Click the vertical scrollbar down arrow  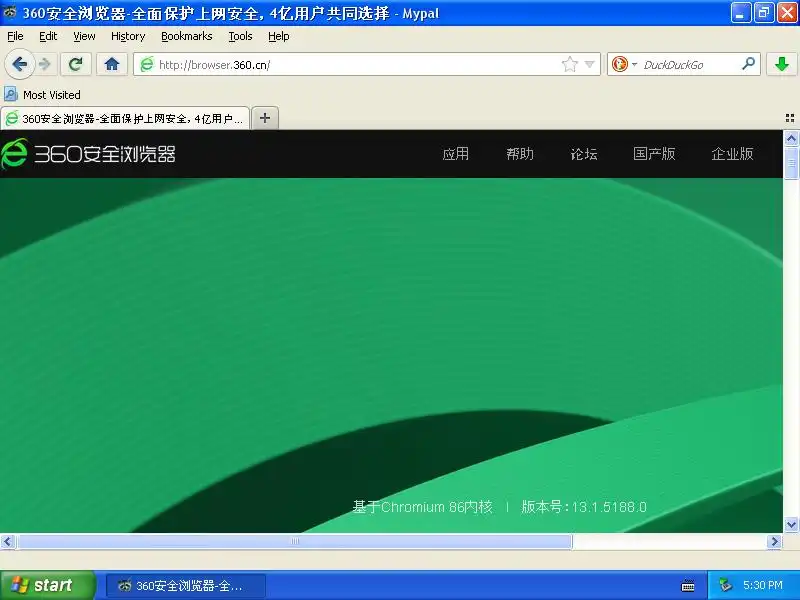point(791,524)
